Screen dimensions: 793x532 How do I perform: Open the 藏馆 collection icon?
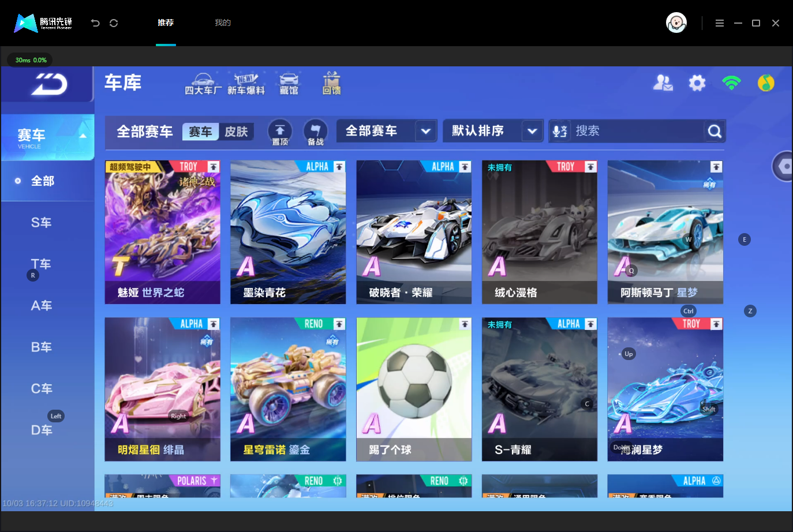[x=289, y=84]
